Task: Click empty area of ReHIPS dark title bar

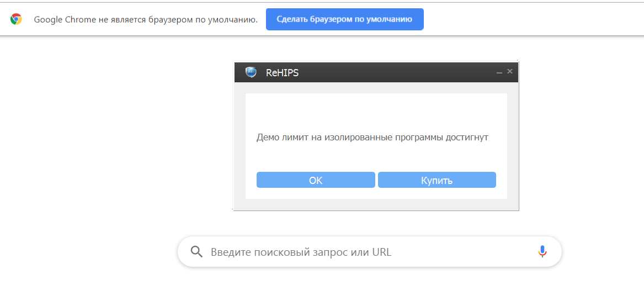Action: click(397, 72)
